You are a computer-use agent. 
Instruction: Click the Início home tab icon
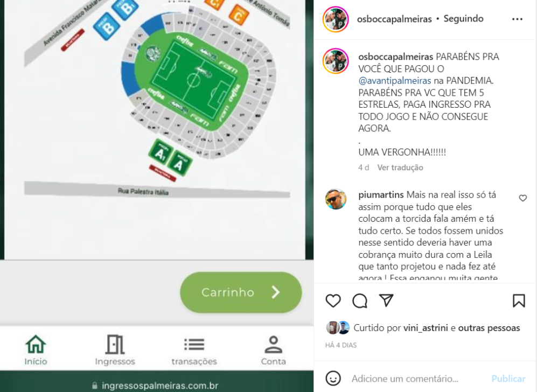point(36,344)
